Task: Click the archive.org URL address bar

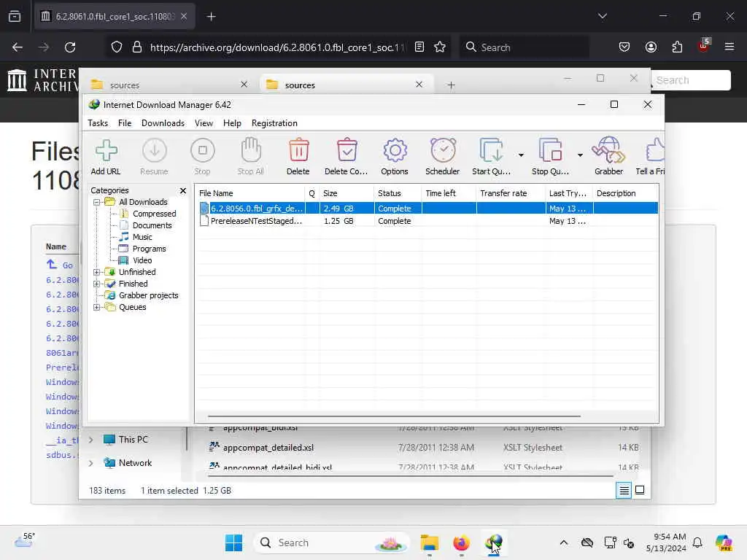Action: click(x=277, y=47)
